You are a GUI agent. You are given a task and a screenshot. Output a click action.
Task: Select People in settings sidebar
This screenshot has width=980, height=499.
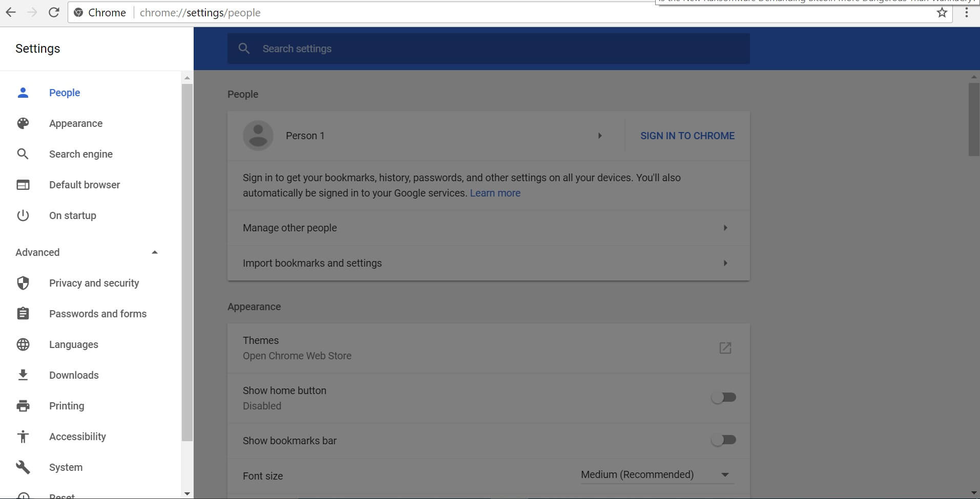(x=65, y=93)
